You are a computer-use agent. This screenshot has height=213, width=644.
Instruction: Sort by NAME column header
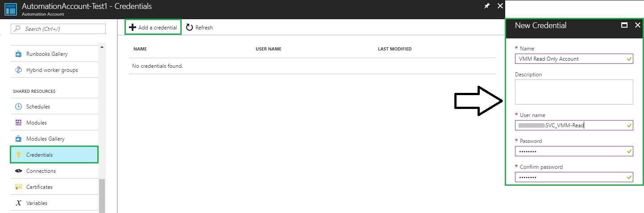[x=140, y=49]
